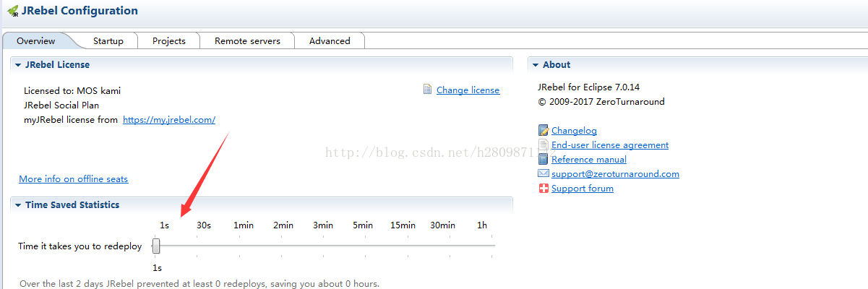This screenshot has width=868, height=289.
Task: Collapse the Time Saved Statistics section
Action: (17, 205)
